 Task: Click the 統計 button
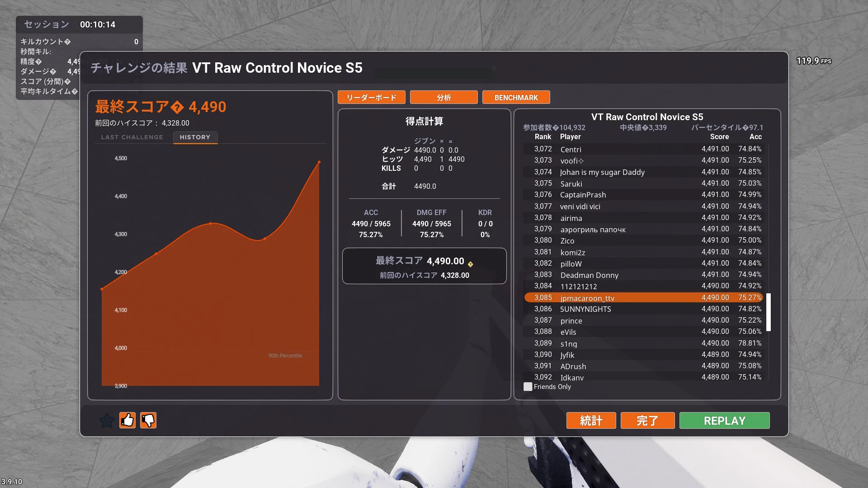coord(591,421)
